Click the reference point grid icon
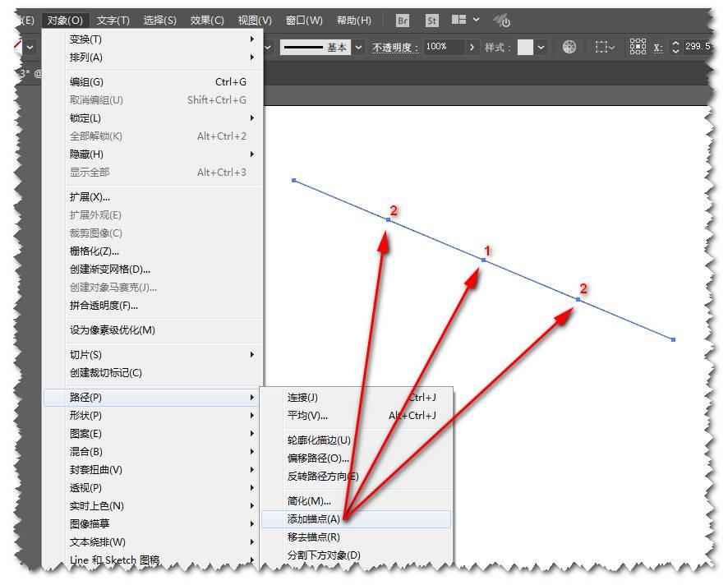The height and width of the screenshot is (585, 728). [638, 47]
